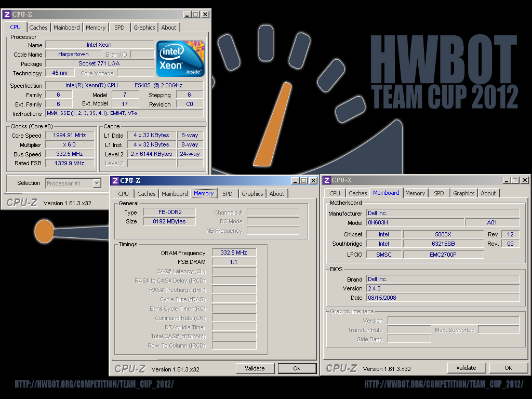Click the Intel Xeon inside logo

180,59
